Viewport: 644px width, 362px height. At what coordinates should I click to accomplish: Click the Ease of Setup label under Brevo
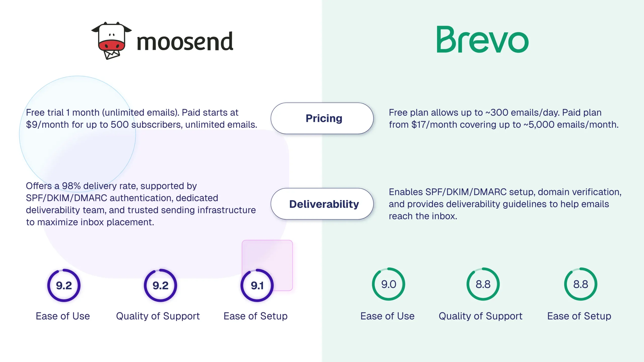pyautogui.click(x=579, y=316)
